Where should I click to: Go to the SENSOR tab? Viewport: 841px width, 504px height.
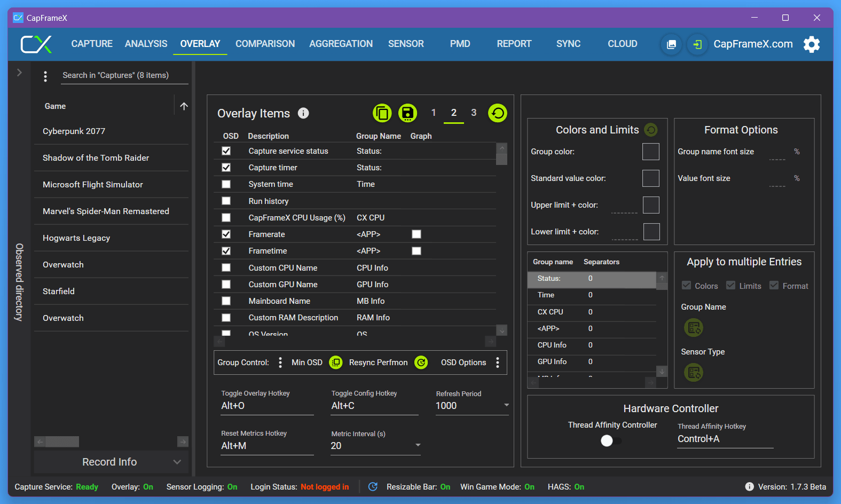click(406, 44)
